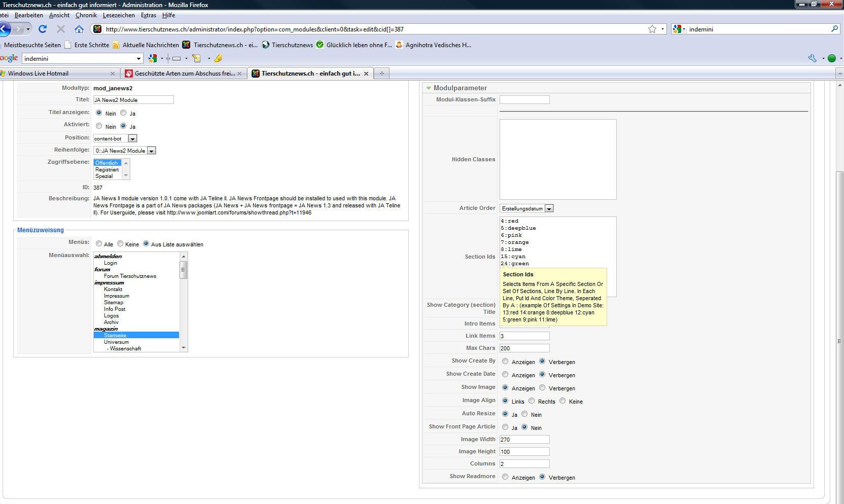Image resolution: width=844 pixels, height=504 pixels.
Task: Select Rechts for Image Align
Action: pos(532,401)
